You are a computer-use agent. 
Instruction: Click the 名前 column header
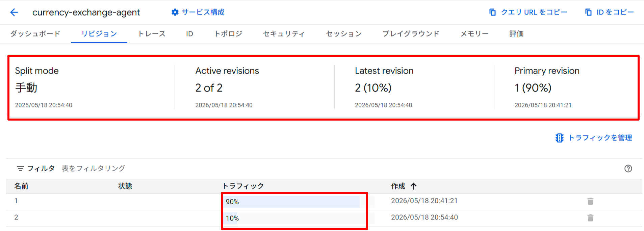click(21, 186)
